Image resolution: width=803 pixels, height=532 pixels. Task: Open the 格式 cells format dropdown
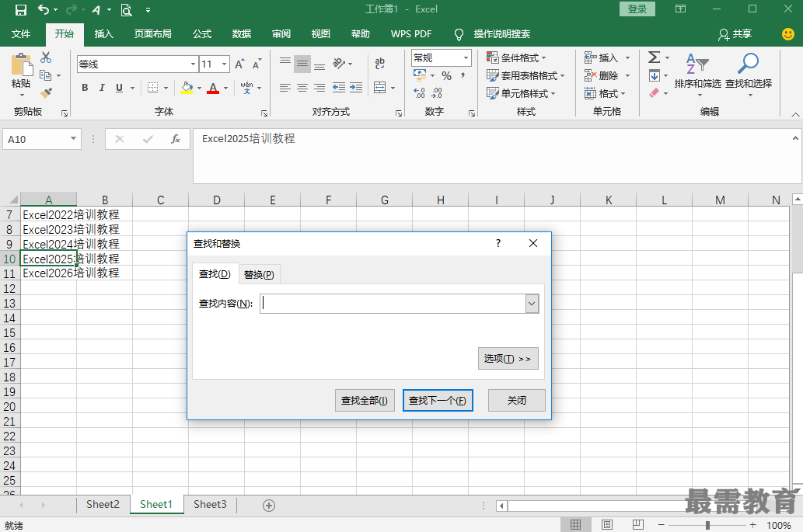[x=606, y=93]
